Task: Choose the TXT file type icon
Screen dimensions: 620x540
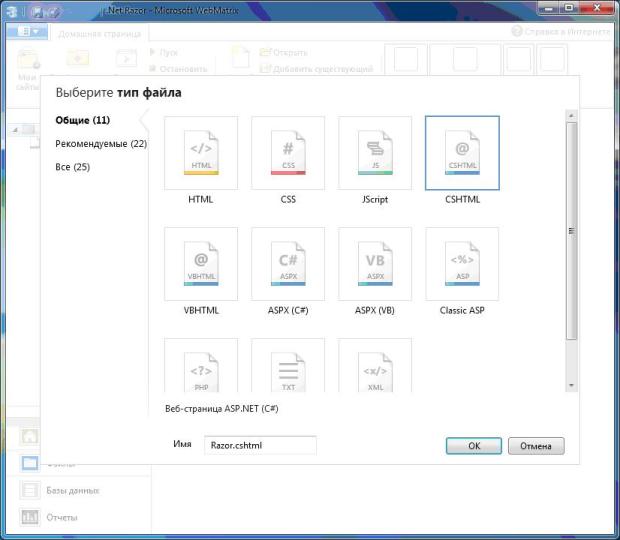Action: pos(288,365)
